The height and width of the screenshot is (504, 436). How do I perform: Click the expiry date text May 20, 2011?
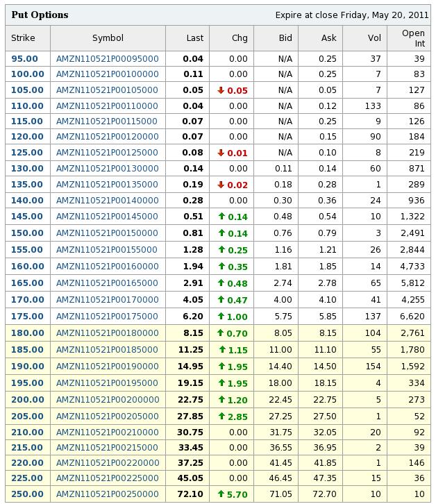(401, 15)
